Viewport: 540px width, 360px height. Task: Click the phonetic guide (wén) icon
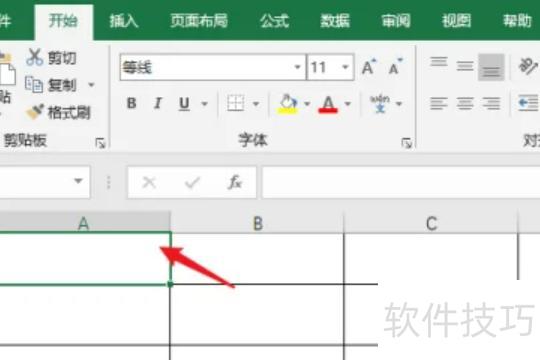380,103
